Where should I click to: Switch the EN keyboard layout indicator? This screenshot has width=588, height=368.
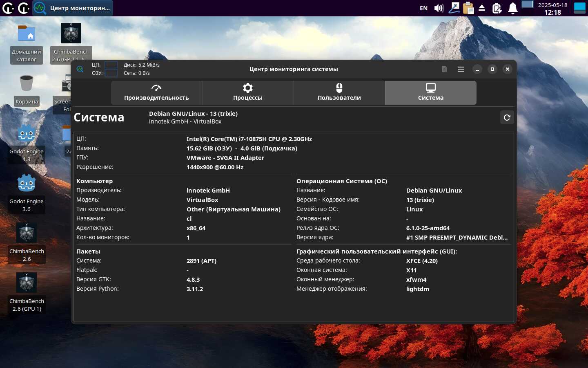coord(423,8)
